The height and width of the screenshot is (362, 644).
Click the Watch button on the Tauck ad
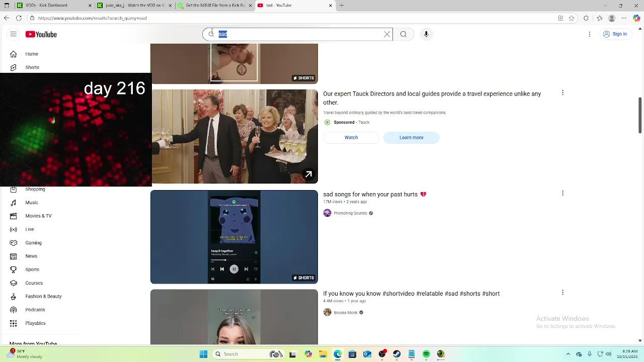[351, 137]
